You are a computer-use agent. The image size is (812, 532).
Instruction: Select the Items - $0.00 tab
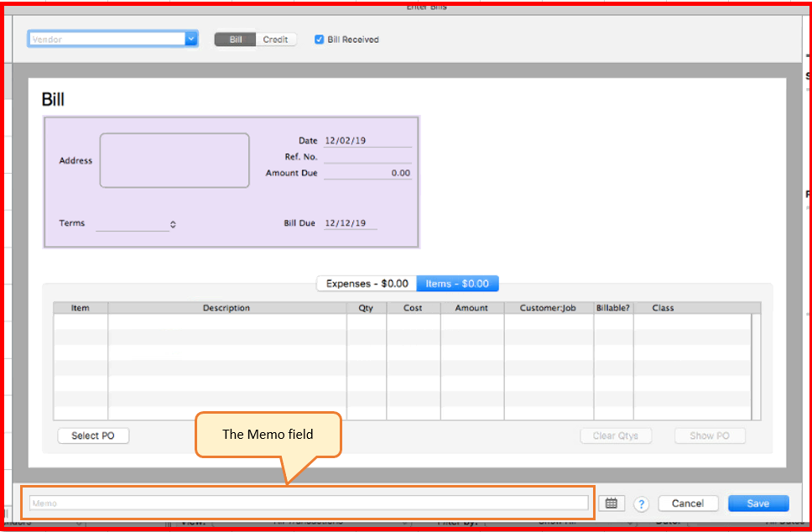coord(457,284)
